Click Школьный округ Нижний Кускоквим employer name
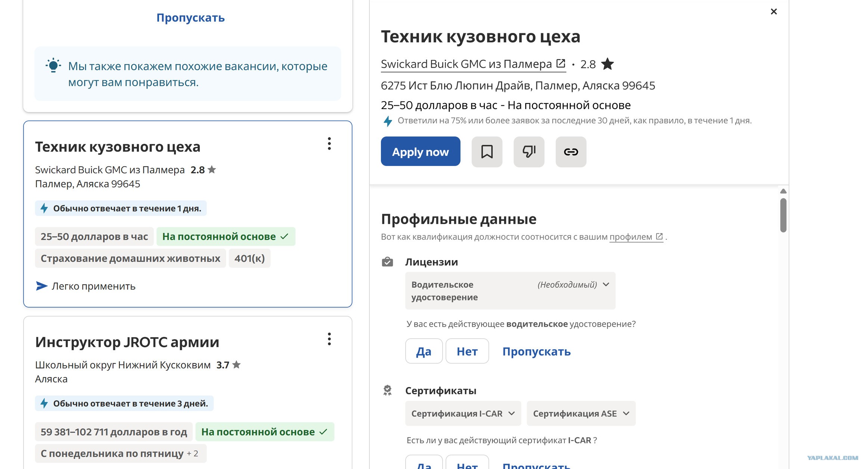This screenshot has width=868, height=469. click(123, 365)
